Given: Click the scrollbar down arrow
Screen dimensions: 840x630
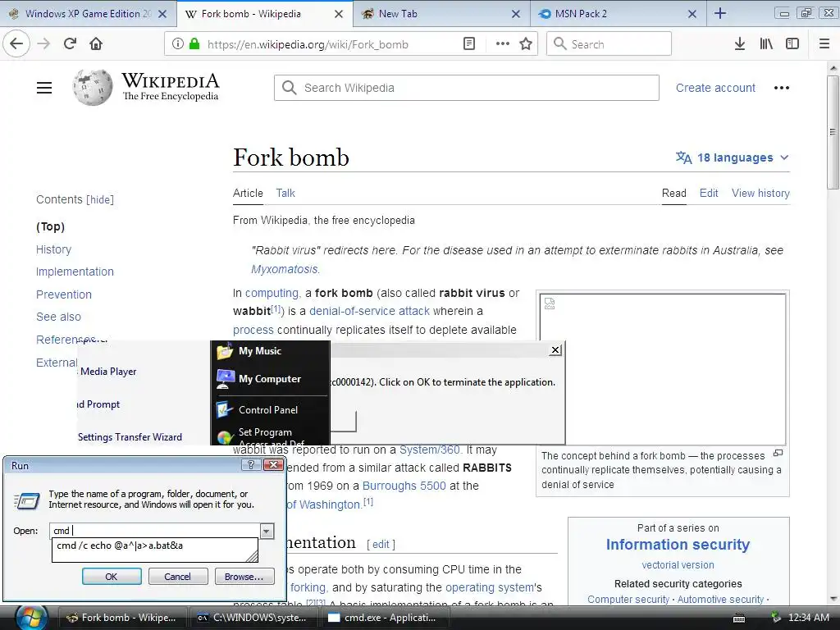Looking at the screenshot, I should (833, 599).
